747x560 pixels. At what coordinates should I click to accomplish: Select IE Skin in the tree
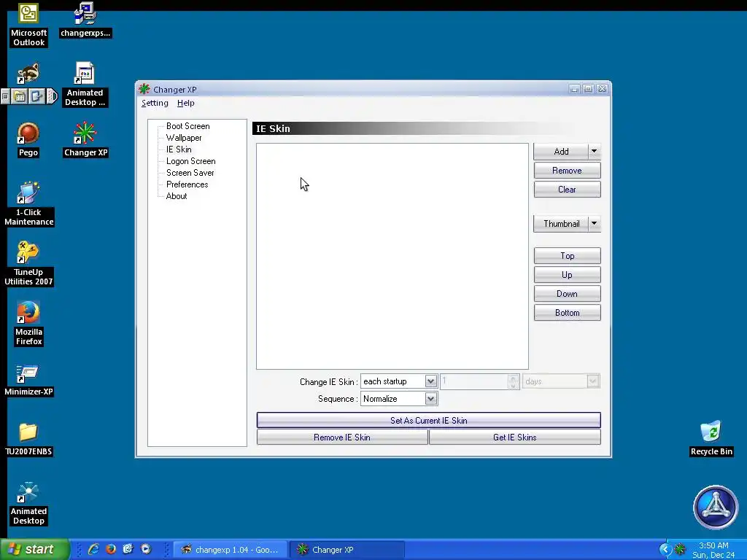coord(179,149)
